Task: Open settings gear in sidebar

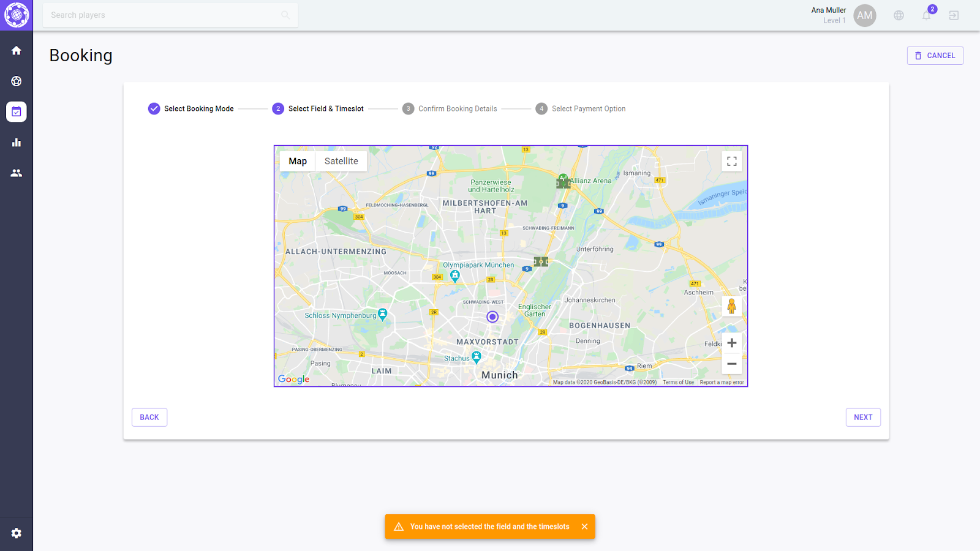Action: [17, 533]
